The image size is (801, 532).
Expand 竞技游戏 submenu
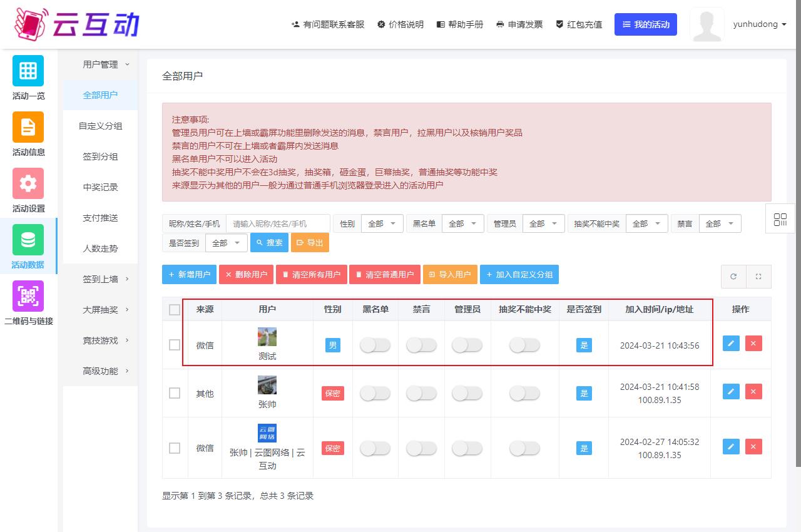[x=100, y=340]
